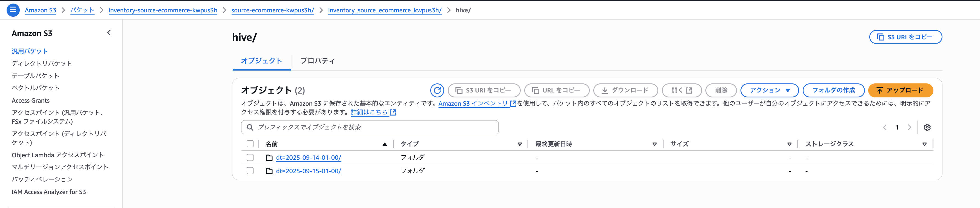Check the dt=2025-09-14-01-00/ row checkbox
The width and height of the screenshot is (980, 208).
coord(250,157)
